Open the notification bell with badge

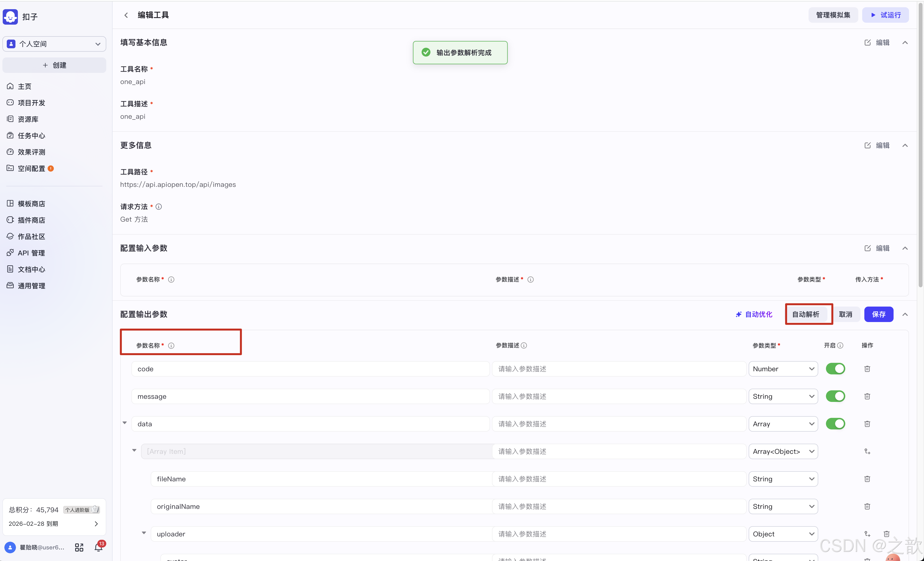pos(99,547)
